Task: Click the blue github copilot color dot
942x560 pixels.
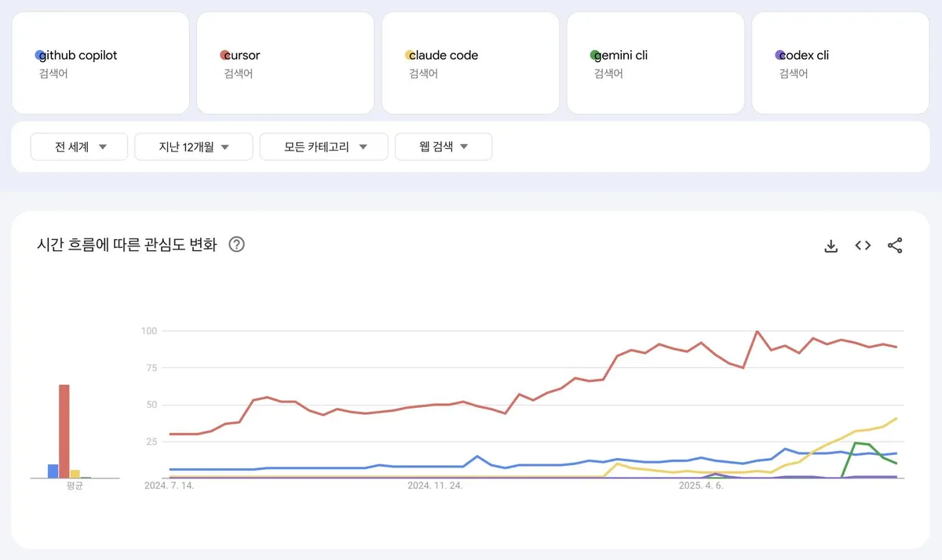Action: click(40, 55)
